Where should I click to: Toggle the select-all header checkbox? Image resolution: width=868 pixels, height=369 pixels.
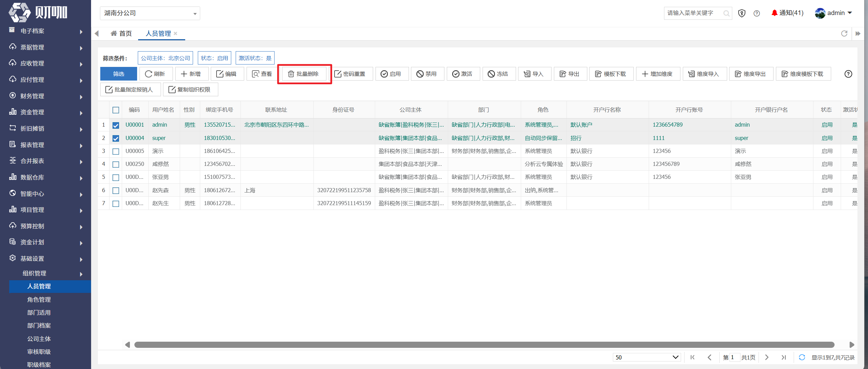[116, 110]
